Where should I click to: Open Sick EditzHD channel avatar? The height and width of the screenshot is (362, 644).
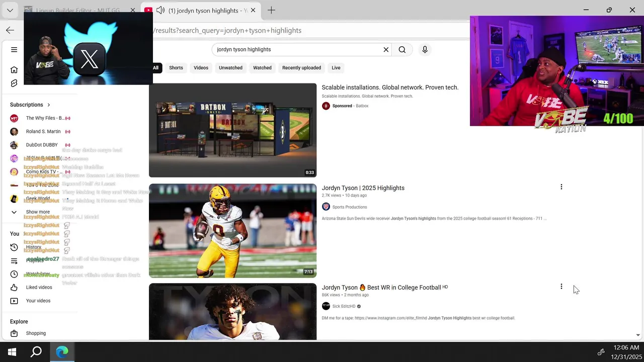click(326, 306)
